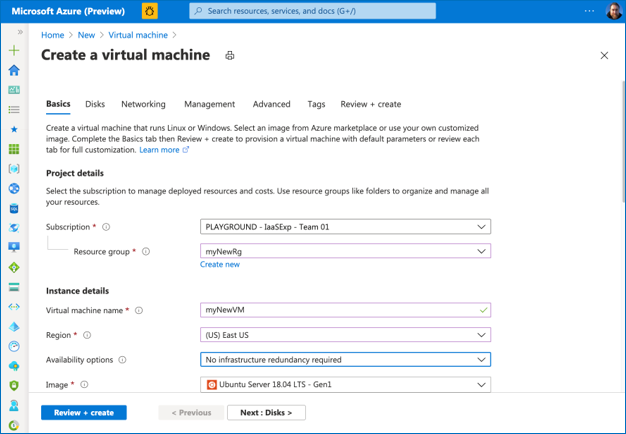Viewport: 626px width, 434px height.
Task: Open All resources green grid icon
Action: pyautogui.click(x=14, y=149)
